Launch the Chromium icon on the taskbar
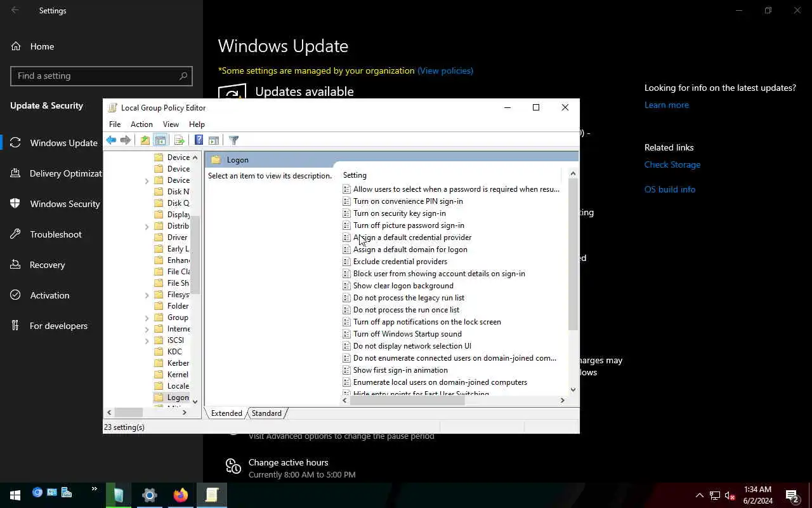Image resolution: width=812 pixels, height=508 pixels. 37,492
